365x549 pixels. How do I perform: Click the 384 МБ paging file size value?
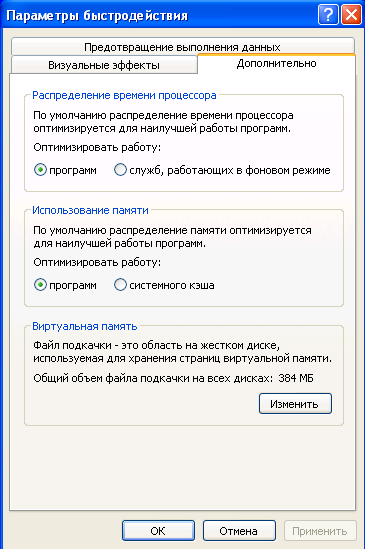click(296, 378)
